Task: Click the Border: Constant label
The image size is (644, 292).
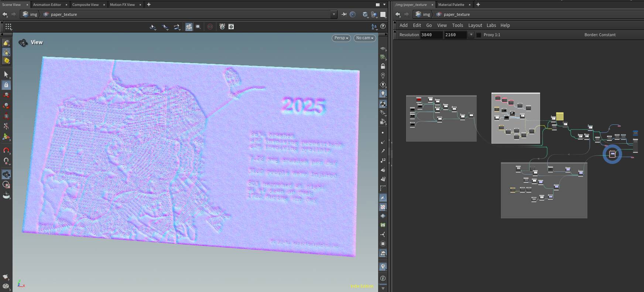Action: [600, 35]
